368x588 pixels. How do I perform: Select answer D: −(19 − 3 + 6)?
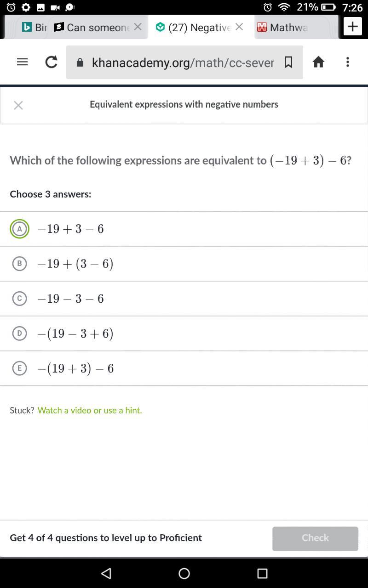(19, 334)
